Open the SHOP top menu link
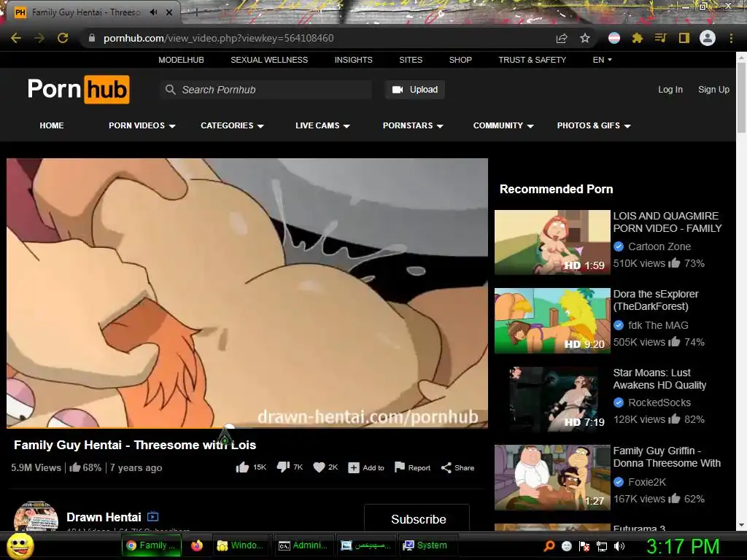 point(460,60)
